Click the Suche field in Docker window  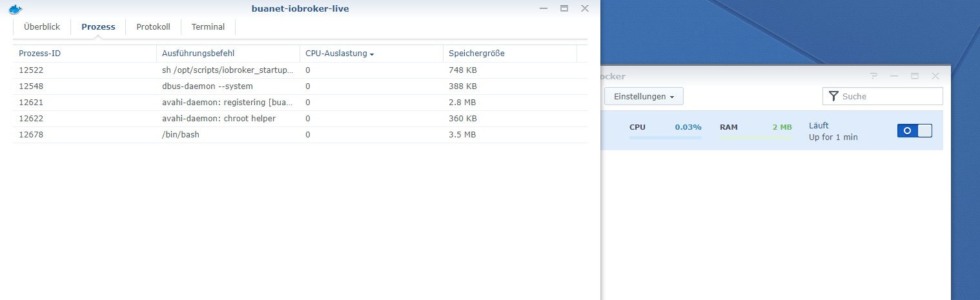tap(883, 96)
